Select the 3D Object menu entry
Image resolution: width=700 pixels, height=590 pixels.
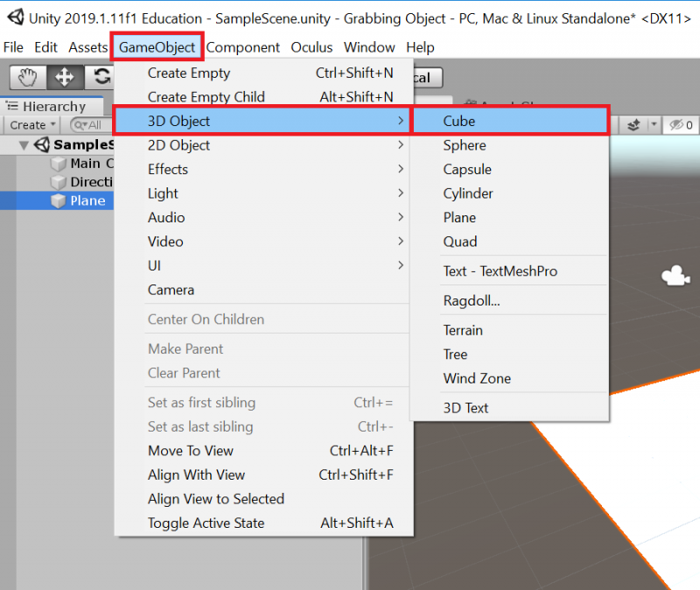pos(262,121)
